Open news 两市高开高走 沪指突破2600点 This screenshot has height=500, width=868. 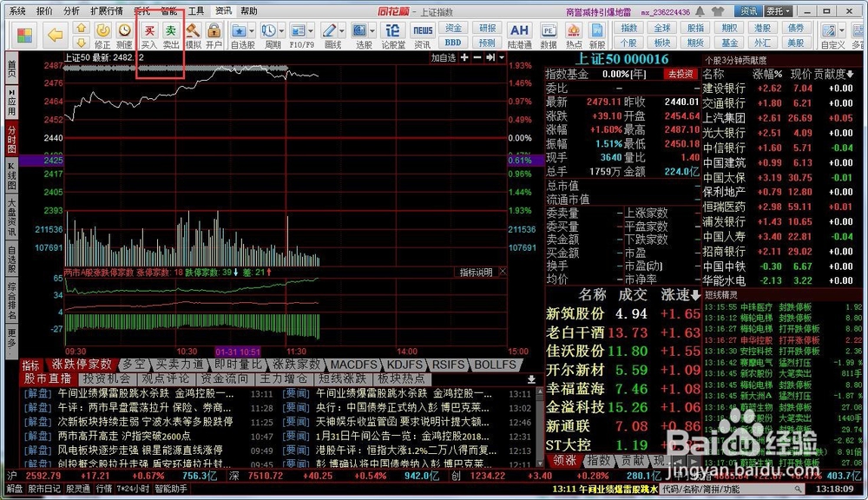click(x=124, y=437)
